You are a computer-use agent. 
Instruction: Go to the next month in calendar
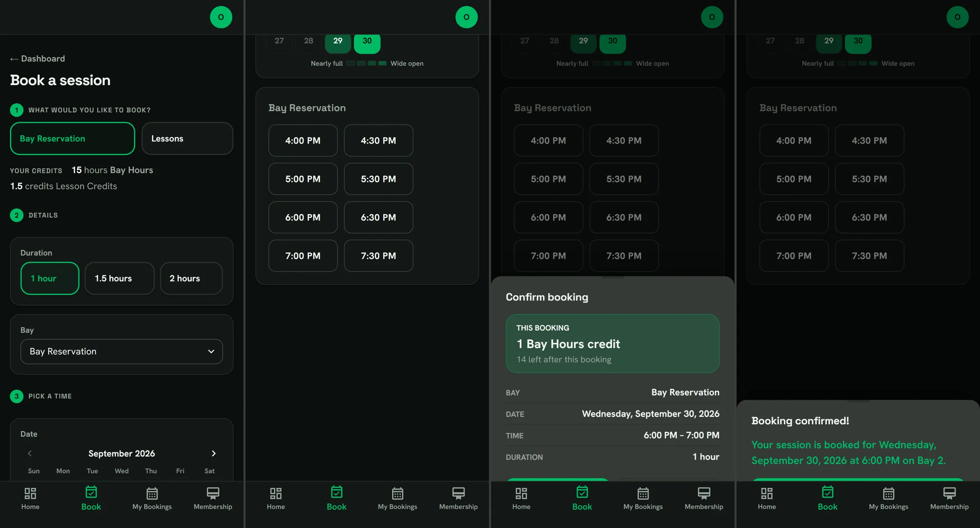[214, 453]
